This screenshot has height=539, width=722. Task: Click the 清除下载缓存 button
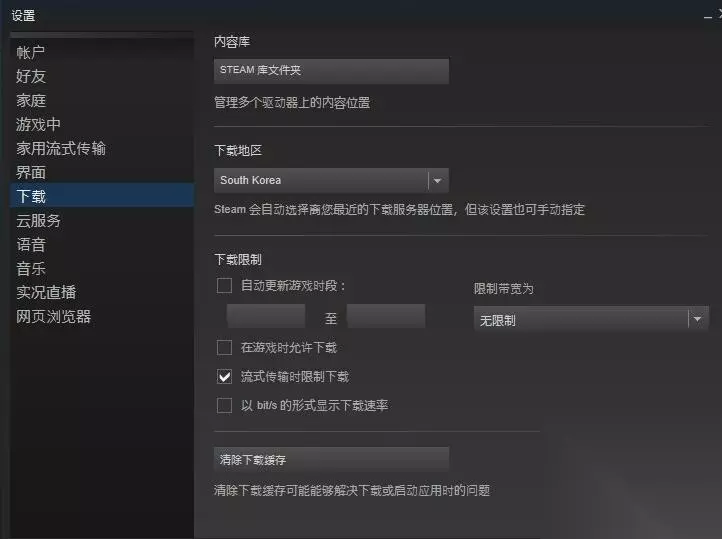(331, 459)
